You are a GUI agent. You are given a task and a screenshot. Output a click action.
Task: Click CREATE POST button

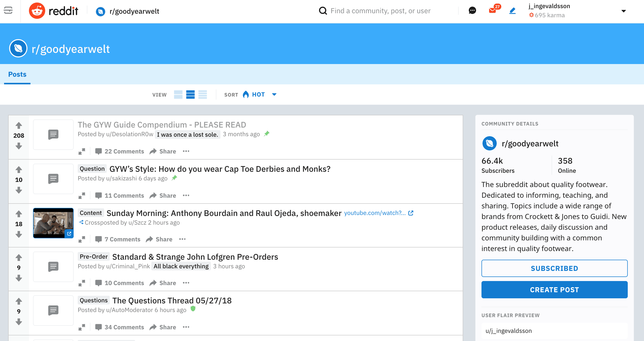(555, 289)
